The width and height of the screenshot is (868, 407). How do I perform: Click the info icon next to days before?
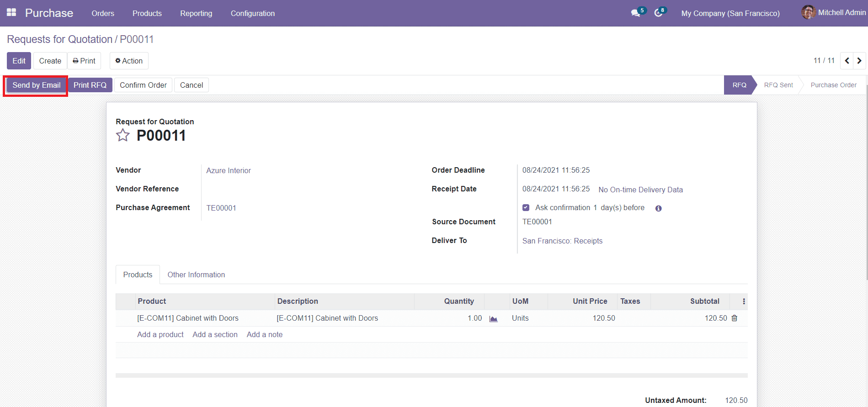tap(658, 208)
